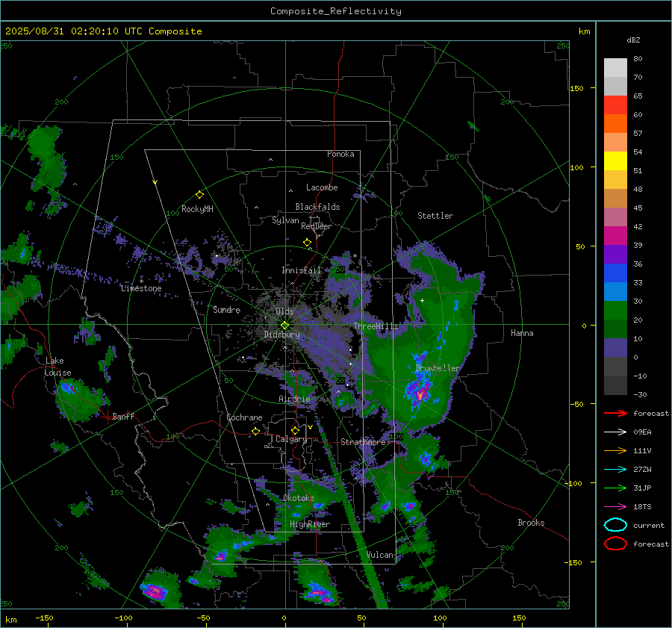Click the 'Sundre' city label
The image size is (672, 628).
tap(226, 309)
